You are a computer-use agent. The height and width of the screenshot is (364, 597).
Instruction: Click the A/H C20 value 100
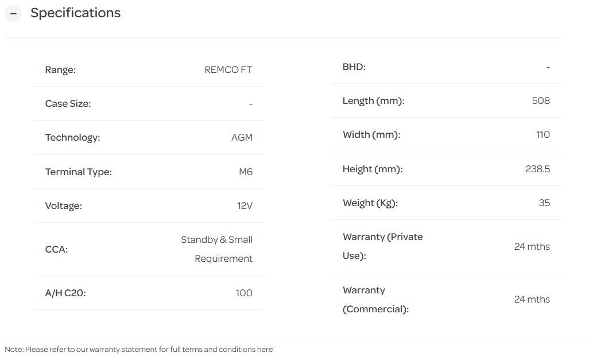pos(244,293)
